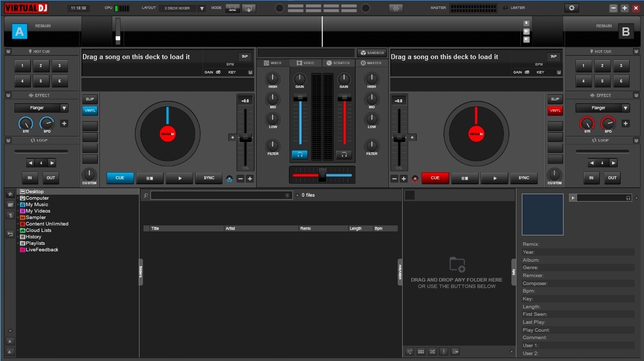Switch to the VIDEO mixer tab
The width and height of the screenshot is (644, 361).
[x=305, y=63]
